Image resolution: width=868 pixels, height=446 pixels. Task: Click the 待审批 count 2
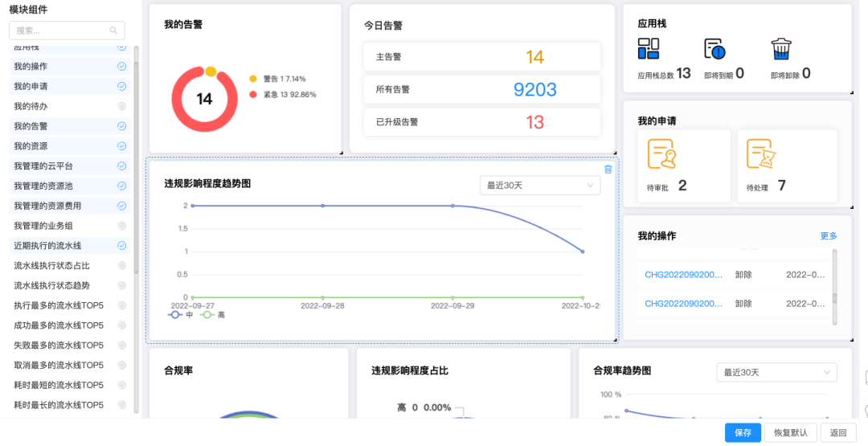pos(682,186)
